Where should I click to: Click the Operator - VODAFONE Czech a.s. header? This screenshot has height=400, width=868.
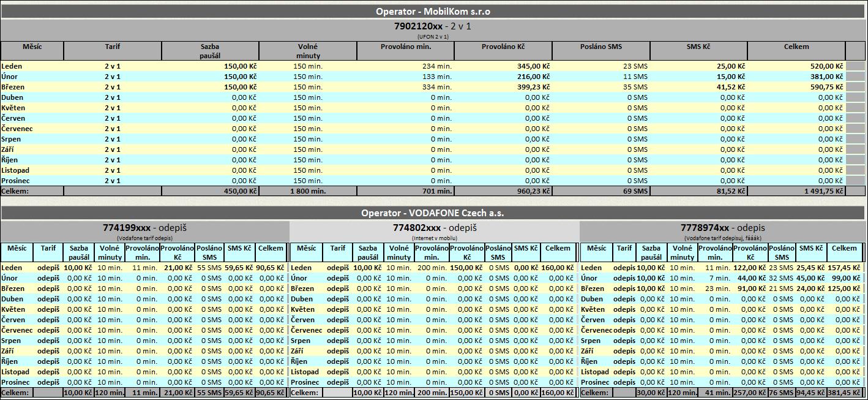pos(433,213)
